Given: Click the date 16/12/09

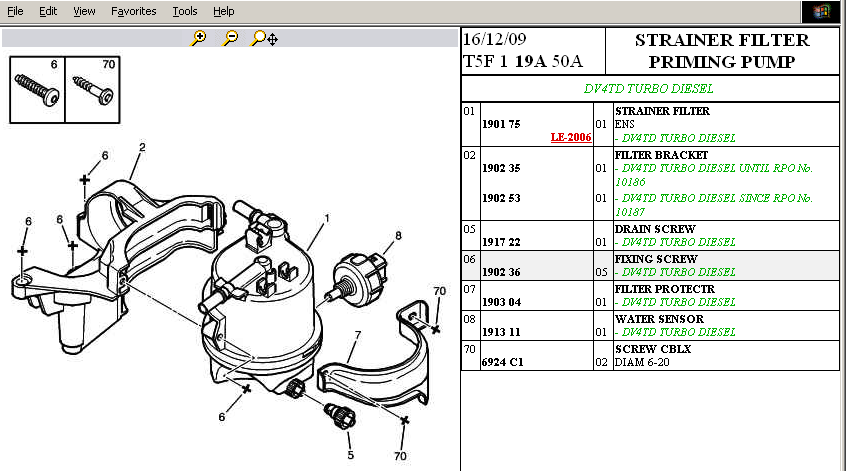Looking at the screenshot, I should point(494,39).
